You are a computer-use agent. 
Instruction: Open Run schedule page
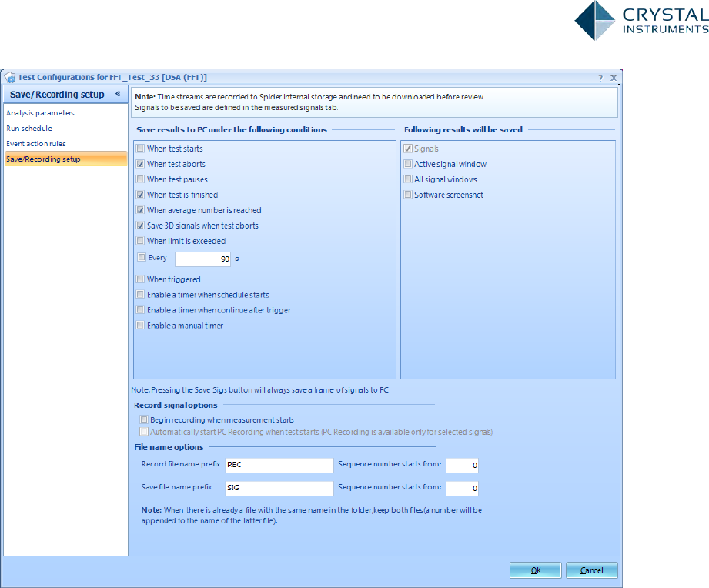[29, 129]
